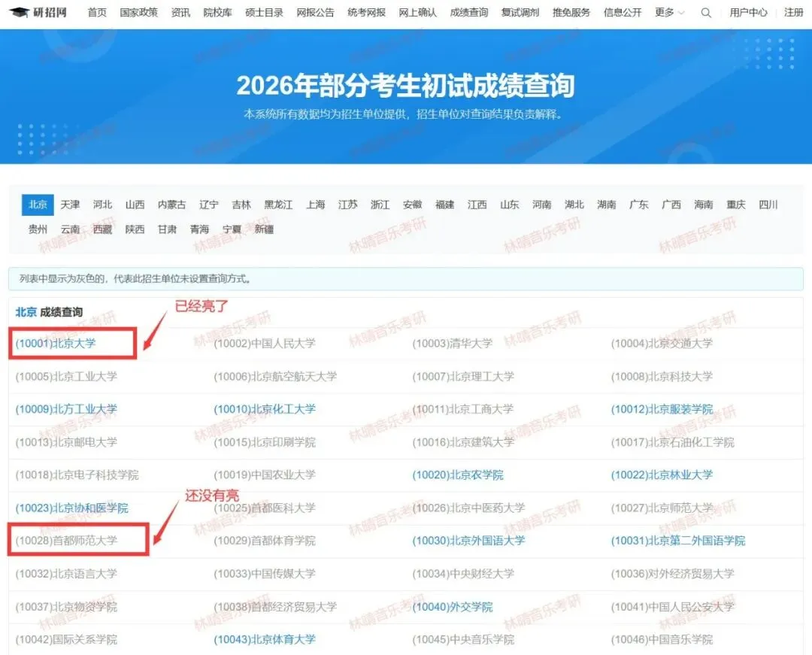The width and height of the screenshot is (812, 655).
Task: Select the 西藏 province tab
Action: 102,229
